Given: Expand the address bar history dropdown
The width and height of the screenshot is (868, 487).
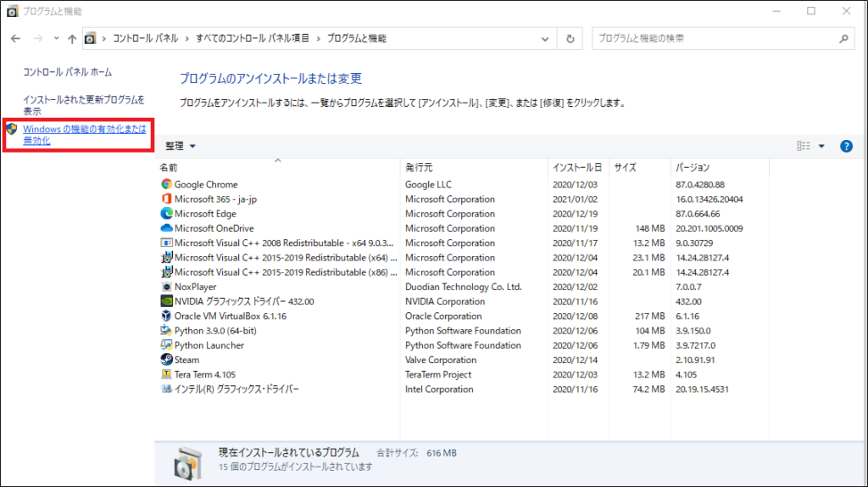Looking at the screenshot, I should pos(545,39).
